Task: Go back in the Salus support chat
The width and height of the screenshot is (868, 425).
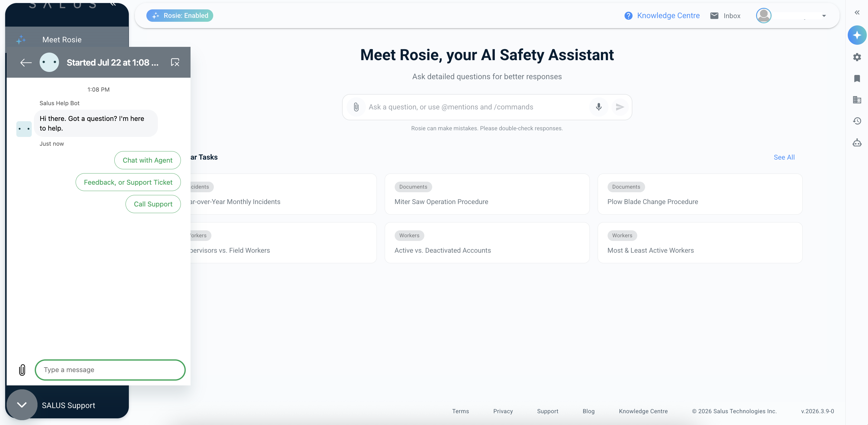Action: pos(26,62)
